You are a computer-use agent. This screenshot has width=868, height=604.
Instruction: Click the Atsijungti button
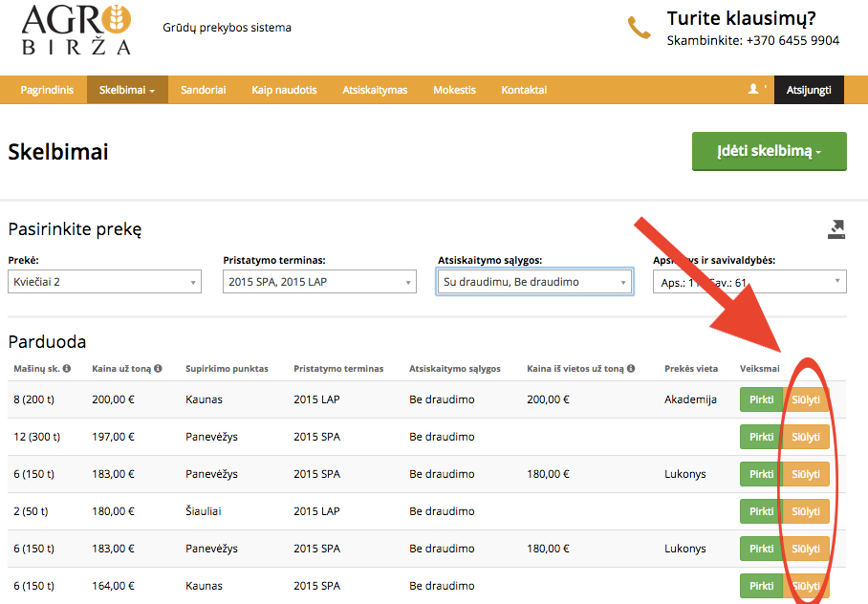809,90
